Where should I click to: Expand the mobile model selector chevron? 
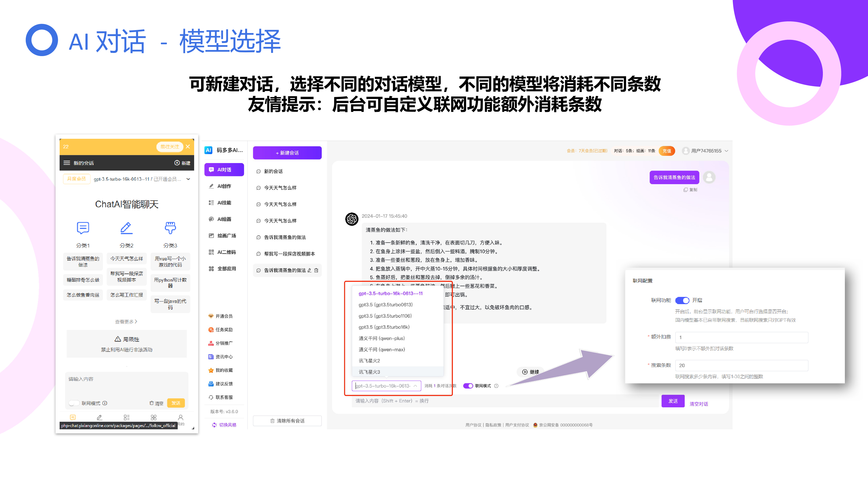click(x=188, y=179)
